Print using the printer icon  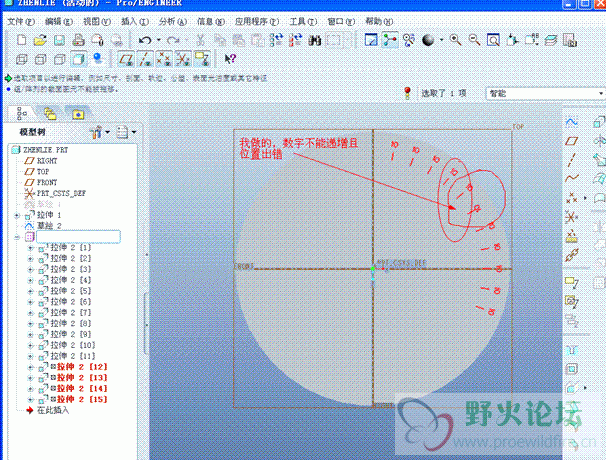(78, 40)
